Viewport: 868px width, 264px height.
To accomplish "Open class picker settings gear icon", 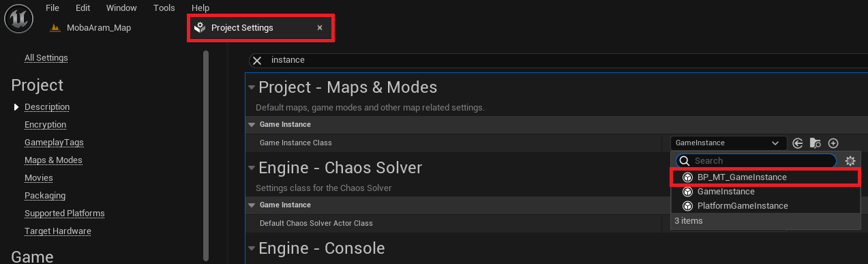I will click(x=850, y=161).
